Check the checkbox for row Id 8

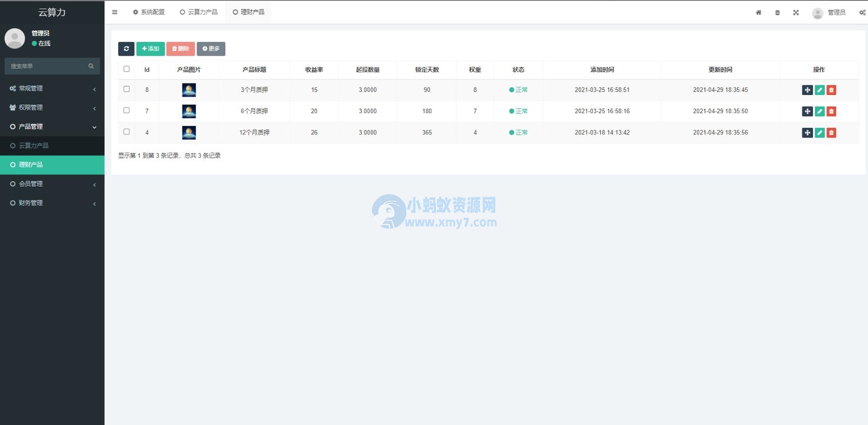tap(126, 89)
